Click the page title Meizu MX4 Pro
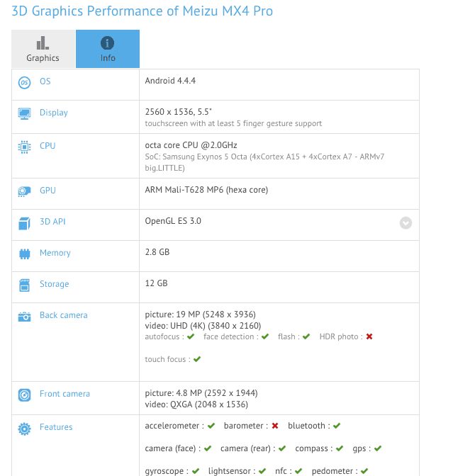This screenshot has height=476, width=453. [x=142, y=11]
